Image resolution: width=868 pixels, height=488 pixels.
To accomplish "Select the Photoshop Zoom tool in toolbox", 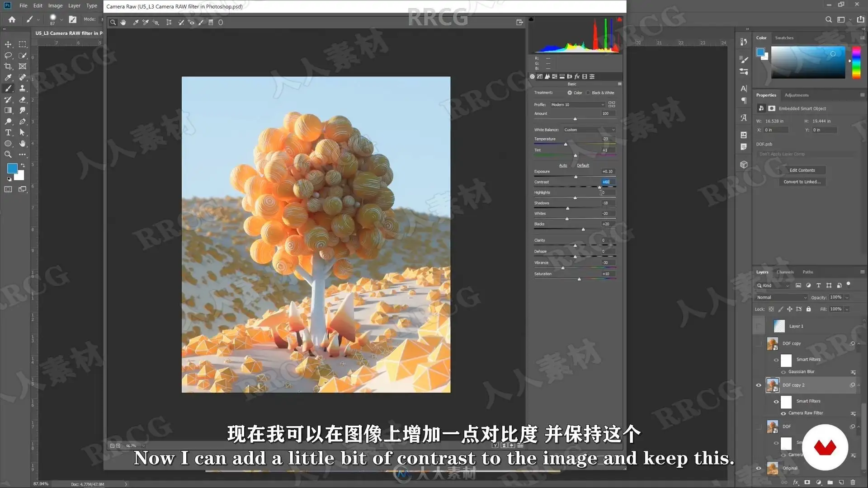I will click(x=8, y=155).
